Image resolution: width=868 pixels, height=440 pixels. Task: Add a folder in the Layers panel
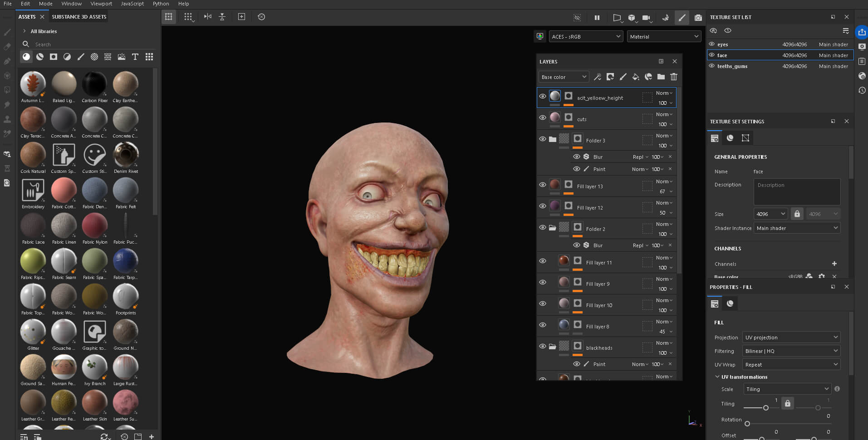(x=661, y=77)
